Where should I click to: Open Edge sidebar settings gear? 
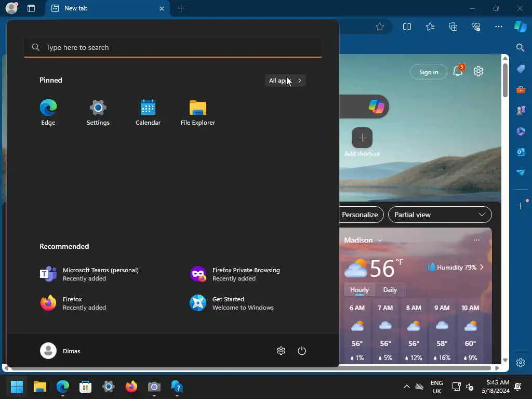point(521,362)
